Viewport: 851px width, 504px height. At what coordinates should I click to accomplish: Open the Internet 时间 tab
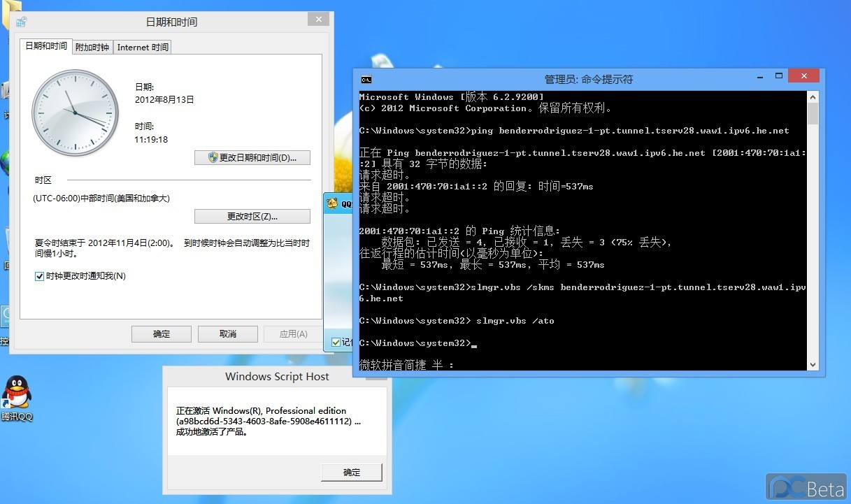(x=143, y=47)
